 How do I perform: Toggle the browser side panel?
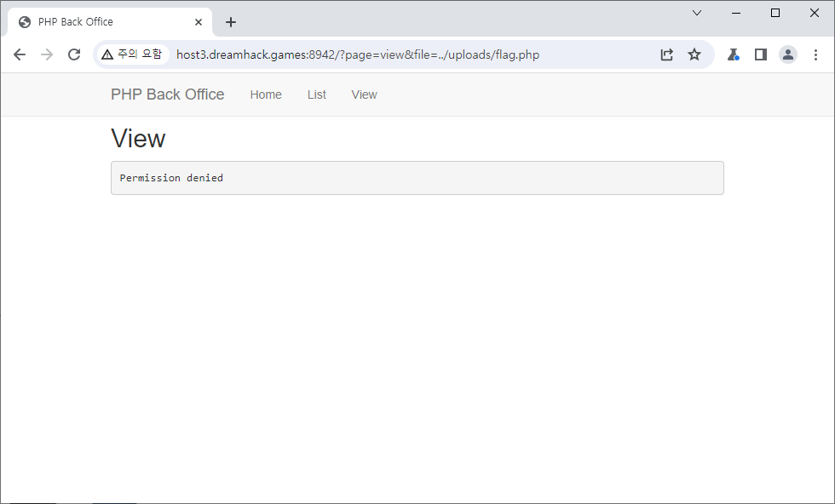pos(761,54)
